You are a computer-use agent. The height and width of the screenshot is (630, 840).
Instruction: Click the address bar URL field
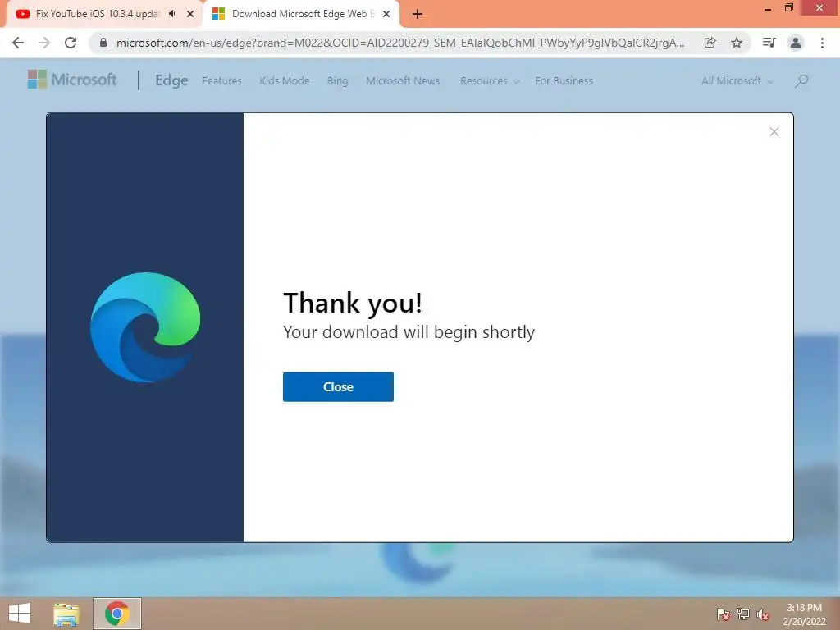[x=400, y=43]
